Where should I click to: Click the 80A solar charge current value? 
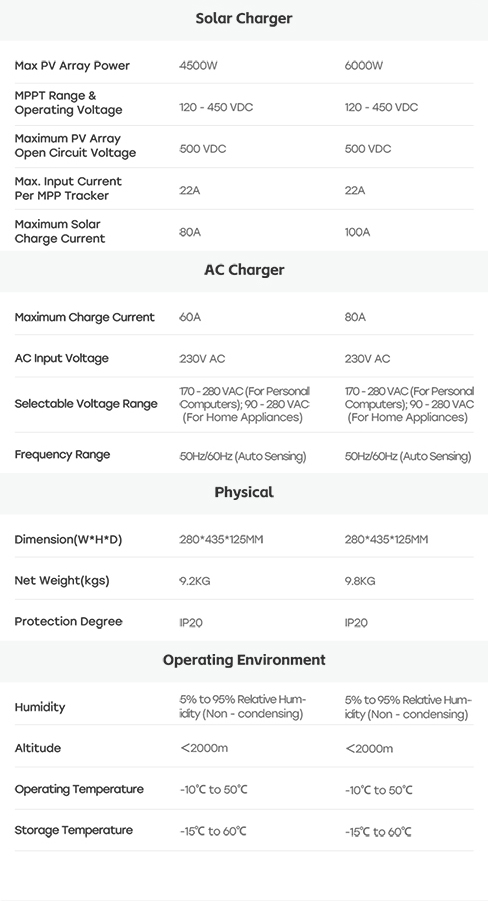pyautogui.click(x=190, y=232)
